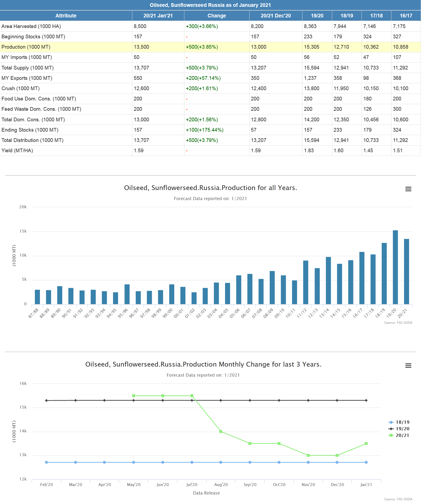This screenshot has width=421, height=504.
Task: Click the Change column header
Action: click(217, 16)
